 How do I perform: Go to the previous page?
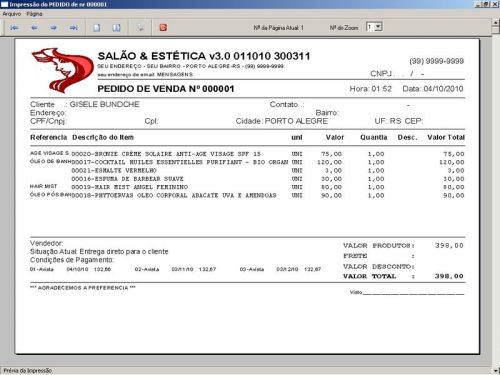(x=34, y=28)
